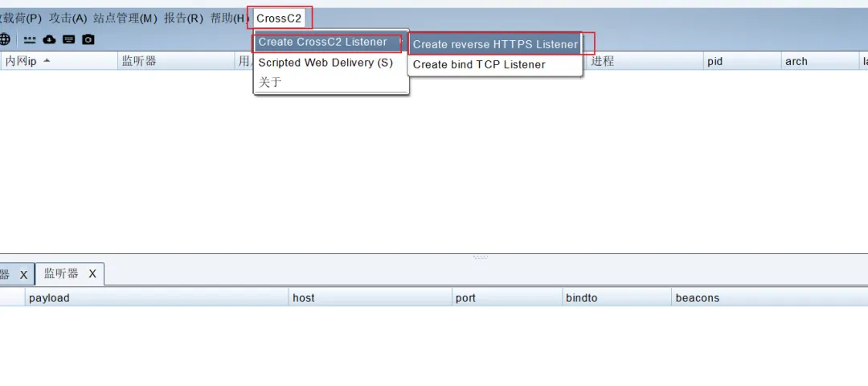Open the 攻击(A) menu

coord(68,18)
